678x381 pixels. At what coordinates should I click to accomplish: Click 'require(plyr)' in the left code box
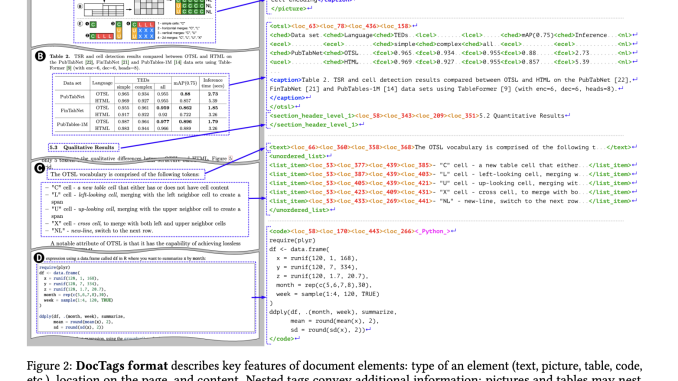coord(54,268)
